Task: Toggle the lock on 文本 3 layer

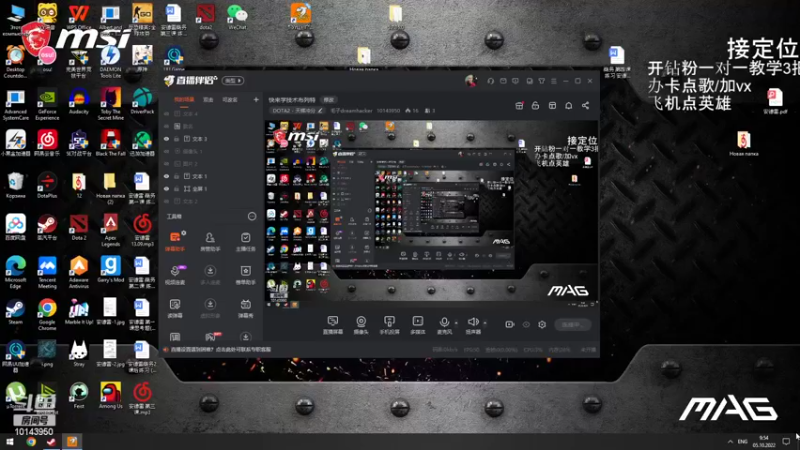Action: click(177, 139)
